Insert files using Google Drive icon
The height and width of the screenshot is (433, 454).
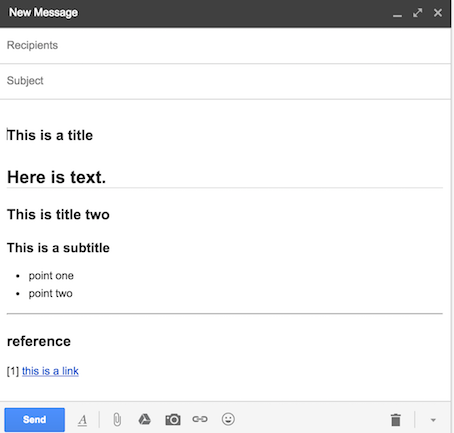click(x=144, y=419)
